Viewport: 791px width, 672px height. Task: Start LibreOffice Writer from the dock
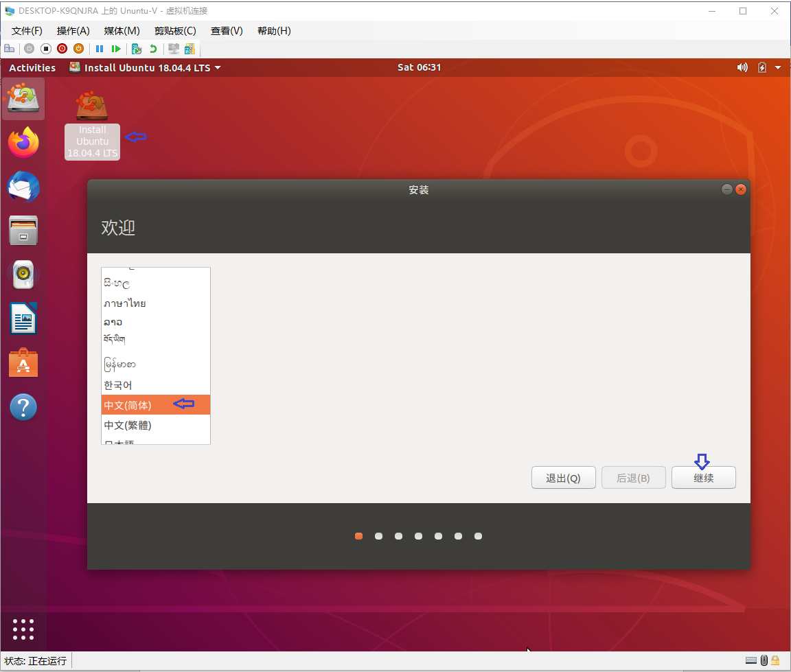point(23,318)
